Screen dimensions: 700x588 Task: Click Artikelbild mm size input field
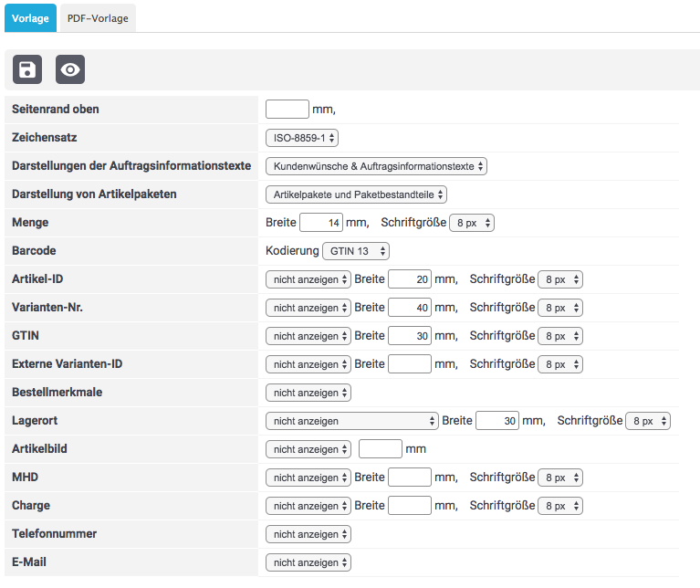tap(380, 449)
